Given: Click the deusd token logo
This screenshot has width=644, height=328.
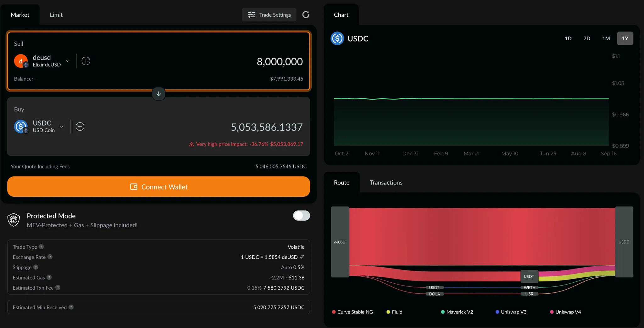Looking at the screenshot, I should [x=21, y=61].
